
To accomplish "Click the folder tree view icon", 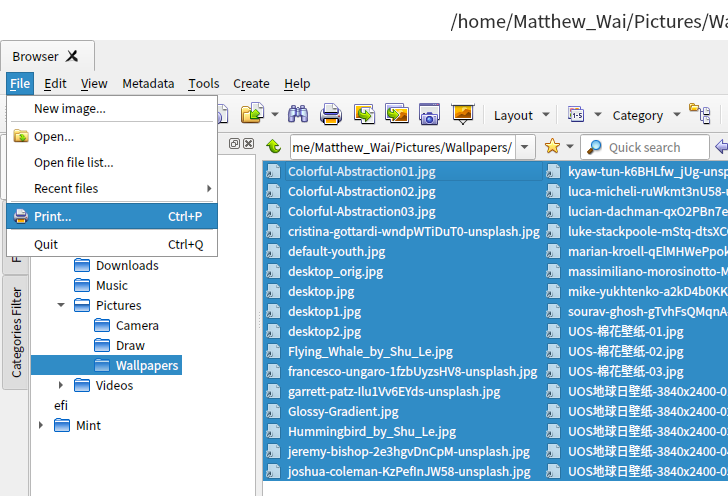I will pos(700,114).
